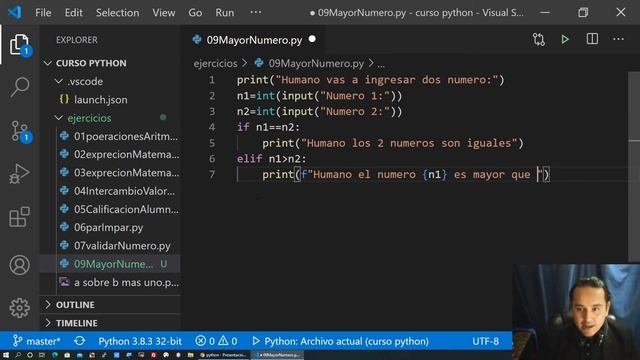Open the Manage gear icon
Viewport: 640px width, 360px height.
[x=19, y=308]
